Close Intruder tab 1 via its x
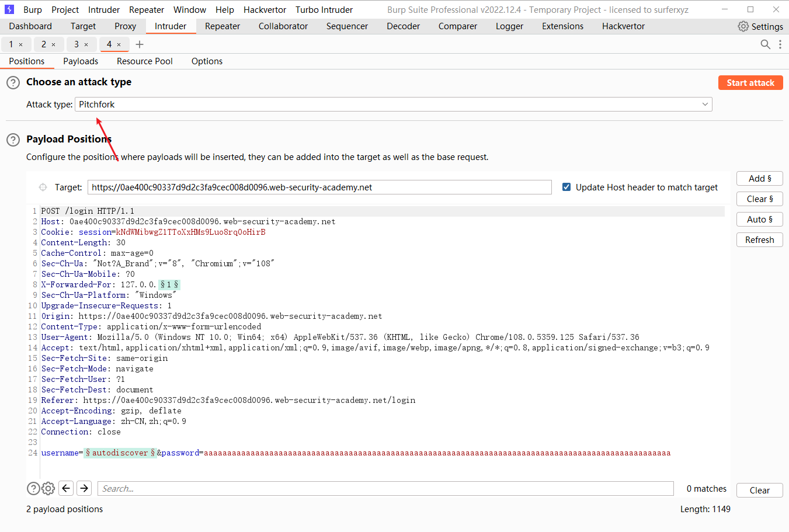This screenshot has width=789, height=532. [21, 44]
